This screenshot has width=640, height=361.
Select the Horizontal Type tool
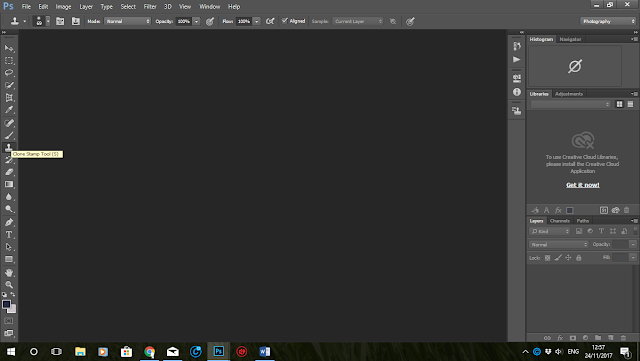tap(9, 235)
